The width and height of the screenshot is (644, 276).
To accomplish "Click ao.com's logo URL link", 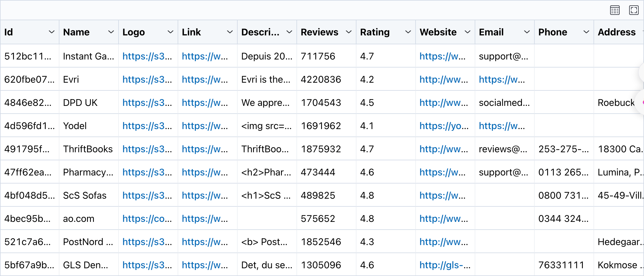I will 147,219.
